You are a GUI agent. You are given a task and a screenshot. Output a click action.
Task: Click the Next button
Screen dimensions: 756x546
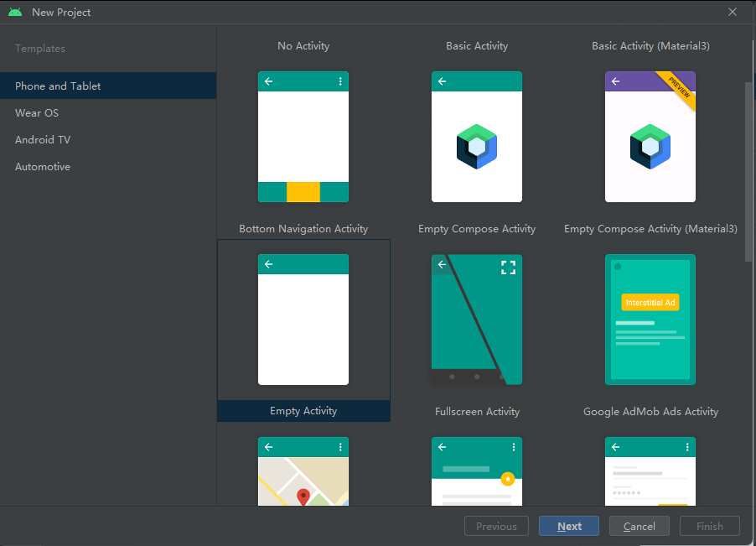pyautogui.click(x=569, y=526)
